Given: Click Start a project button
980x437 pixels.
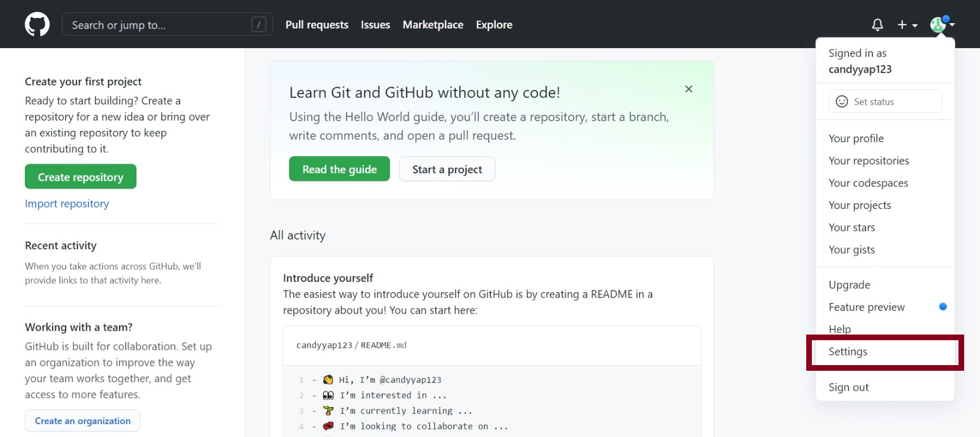Looking at the screenshot, I should pos(447,169).
